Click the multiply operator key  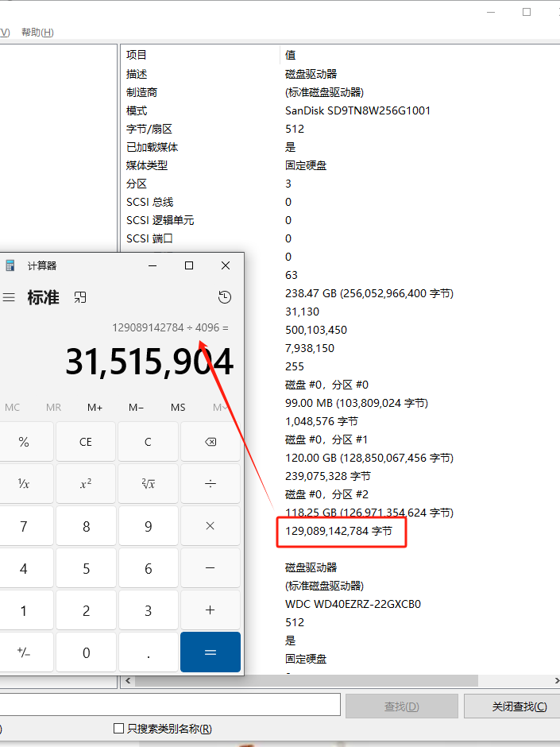(210, 526)
